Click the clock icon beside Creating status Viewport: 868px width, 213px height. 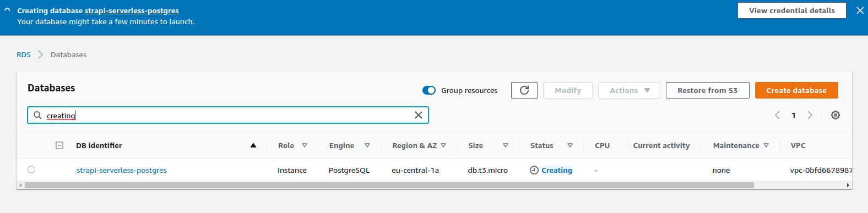534,170
